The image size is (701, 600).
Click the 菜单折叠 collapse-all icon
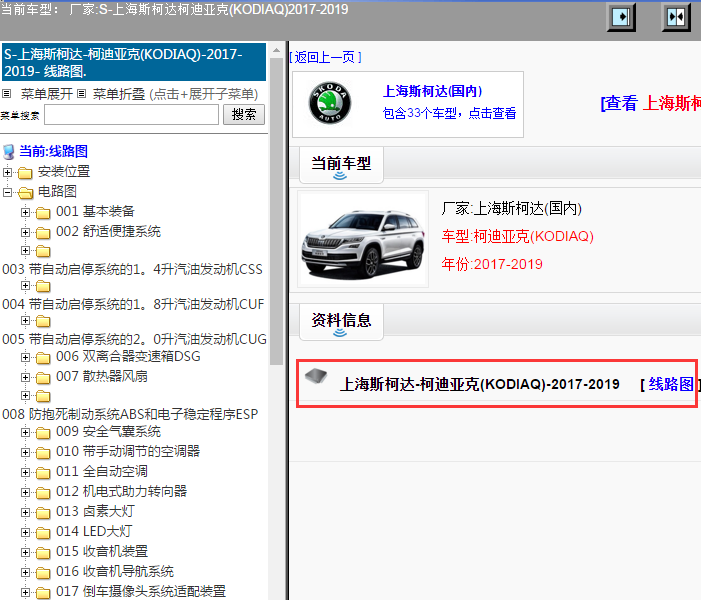pyautogui.click(x=81, y=94)
